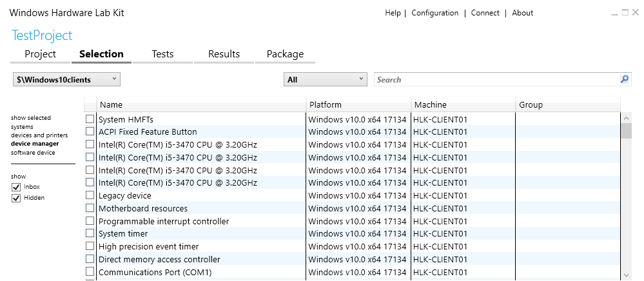Click platform cell in Communications Port (COM1) row
The width and height of the screenshot is (644, 281).
point(357,272)
